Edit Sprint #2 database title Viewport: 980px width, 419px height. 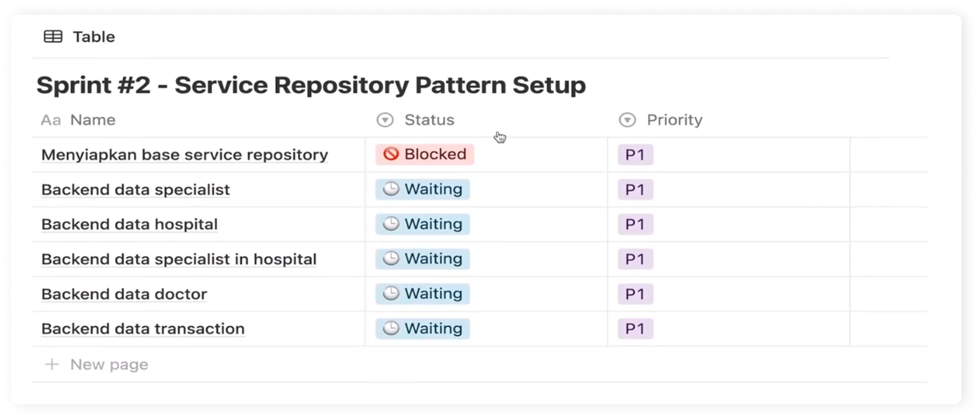[x=311, y=85]
